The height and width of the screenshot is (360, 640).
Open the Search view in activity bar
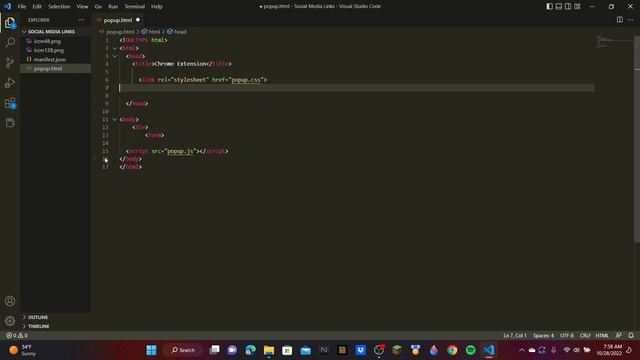[10, 42]
